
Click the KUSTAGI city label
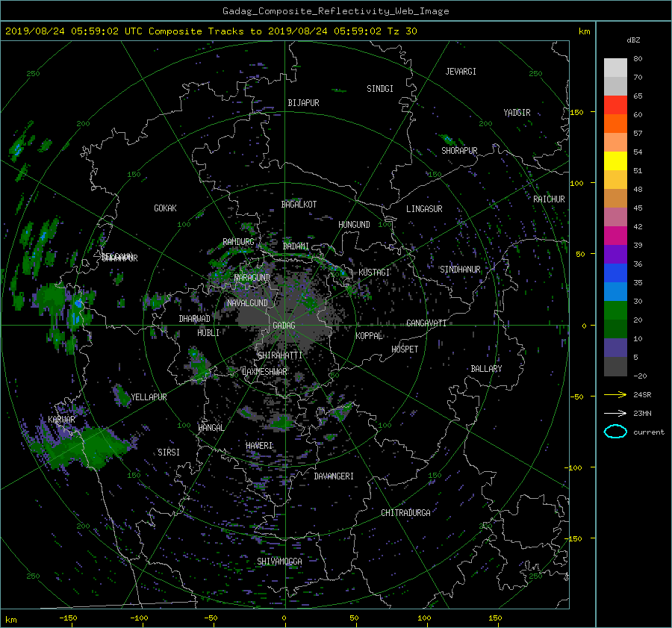(374, 273)
